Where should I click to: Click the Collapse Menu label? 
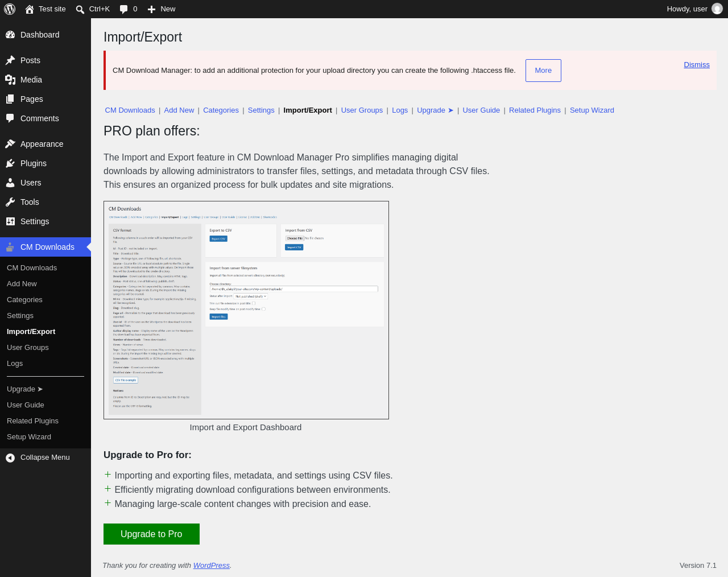45,458
